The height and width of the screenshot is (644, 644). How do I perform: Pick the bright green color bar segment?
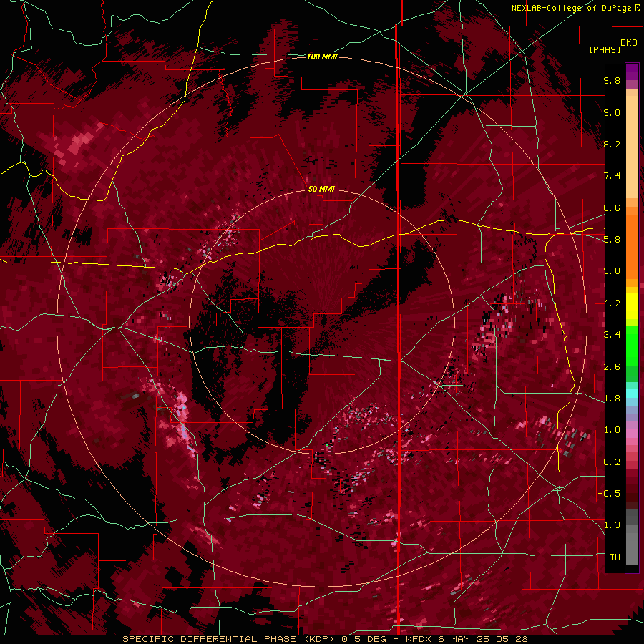click(x=632, y=346)
